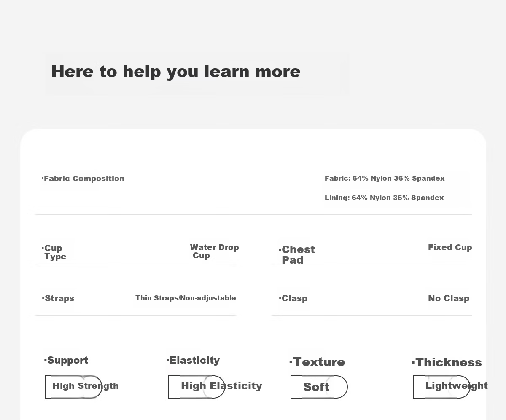Screen dimensions: 506x420
Task: Click the Fabric Composition label
Action: coord(83,179)
